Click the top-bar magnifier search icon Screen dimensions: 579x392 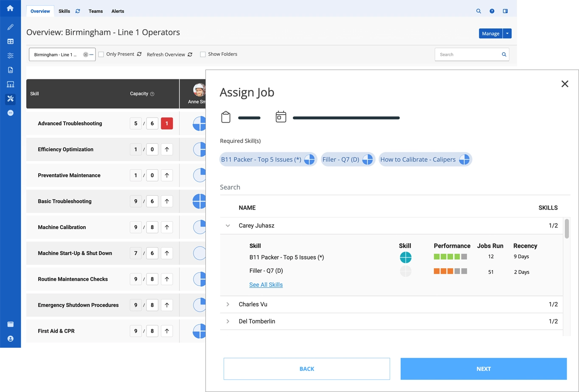coord(478,11)
